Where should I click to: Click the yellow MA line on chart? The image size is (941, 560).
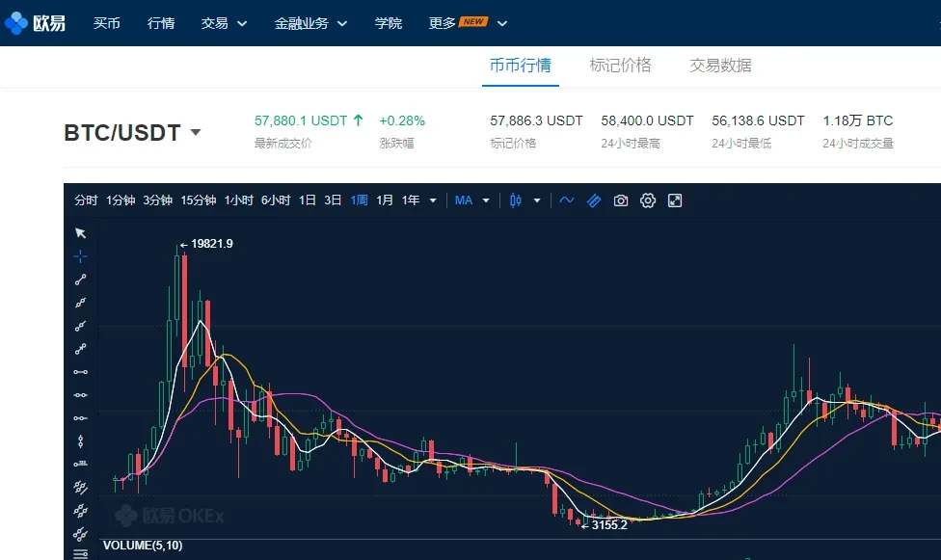(237, 367)
